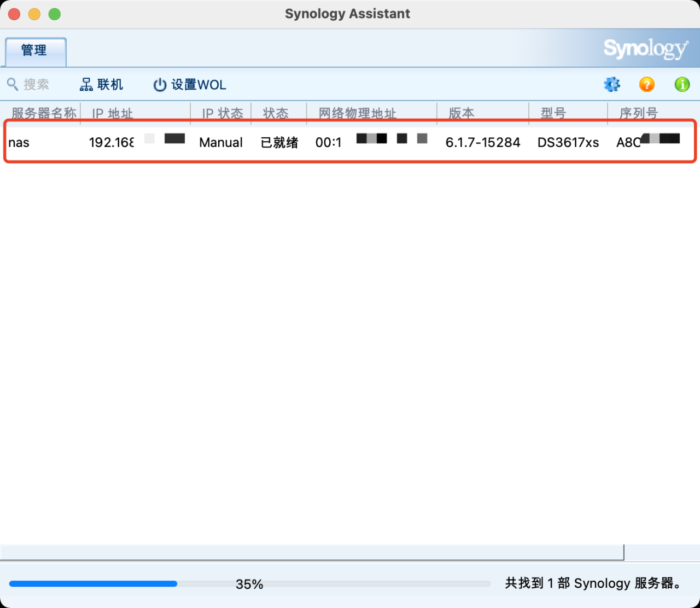Viewport: 700px width, 608px height.
Task: Switch to the 管理 tab
Action: tap(35, 51)
